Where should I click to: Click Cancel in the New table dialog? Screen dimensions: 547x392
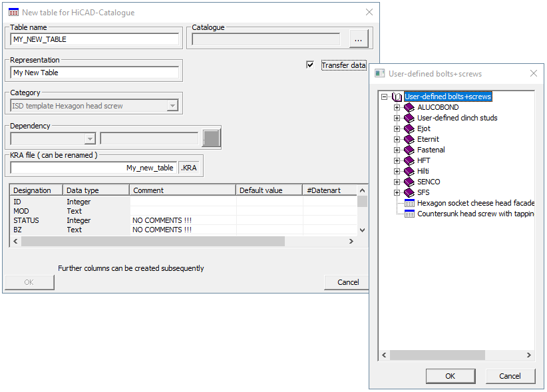[347, 282]
